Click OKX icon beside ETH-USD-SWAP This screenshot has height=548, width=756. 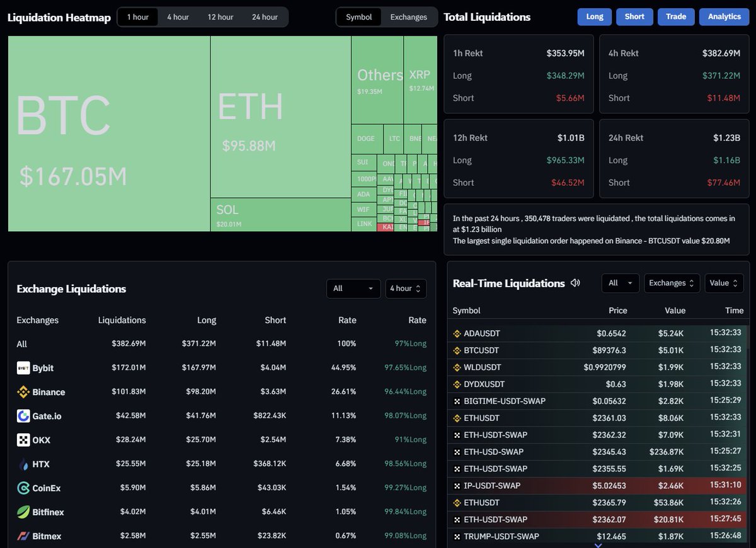(x=457, y=452)
